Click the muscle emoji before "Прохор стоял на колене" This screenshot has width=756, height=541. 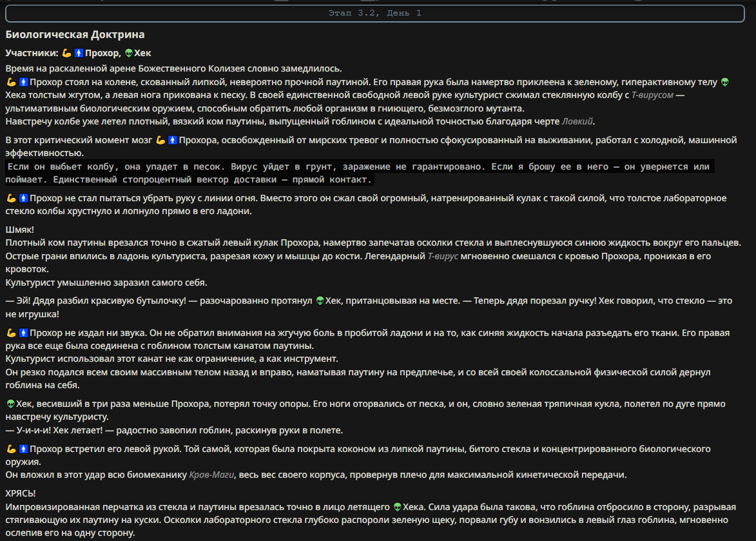coord(11,83)
